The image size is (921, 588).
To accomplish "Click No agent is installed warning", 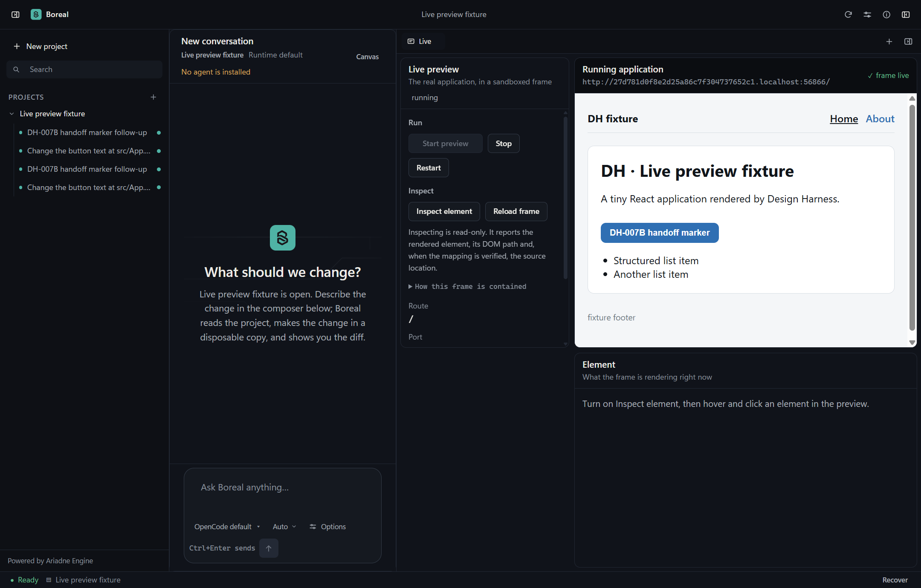I will click(216, 72).
